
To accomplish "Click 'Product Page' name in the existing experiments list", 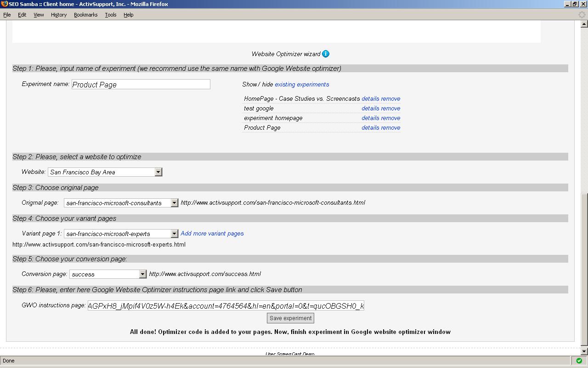I will coord(262,128).
